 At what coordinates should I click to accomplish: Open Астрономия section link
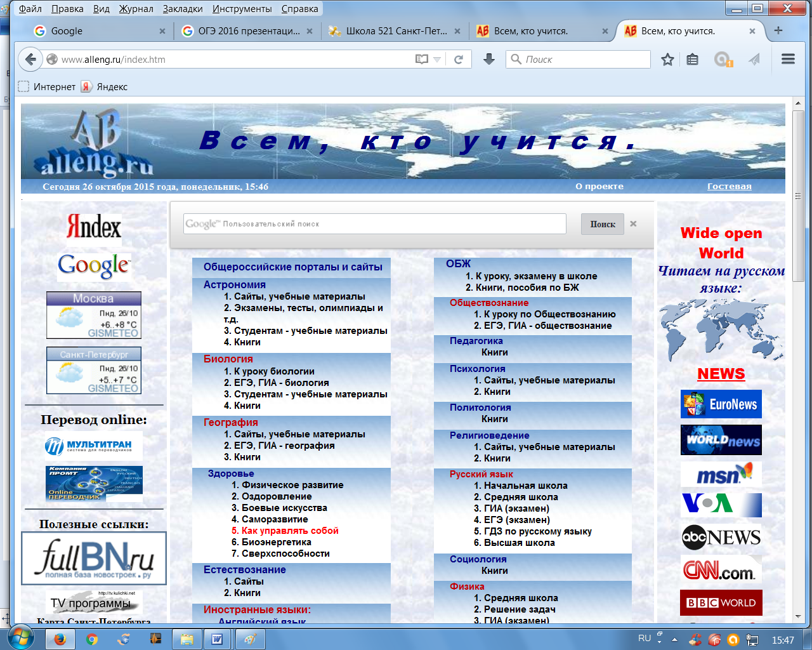(235, 285)
